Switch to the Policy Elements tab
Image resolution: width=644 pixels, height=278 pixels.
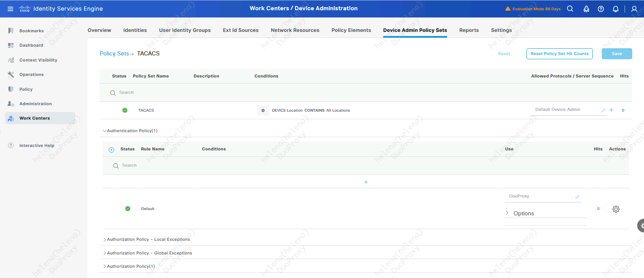[x=351, y=30]
